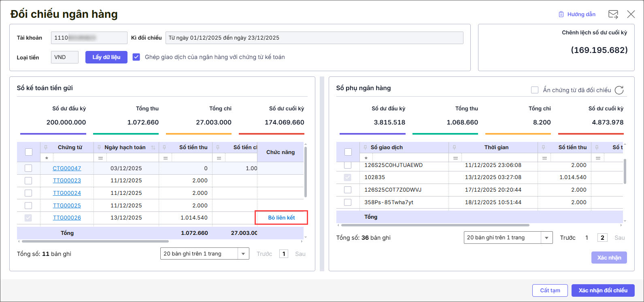The height and width of the screenshot is (302, 644).
Task: Enable Ẩn chứng từ đã đối chiếu checkbox
Action: pos(535,90)
